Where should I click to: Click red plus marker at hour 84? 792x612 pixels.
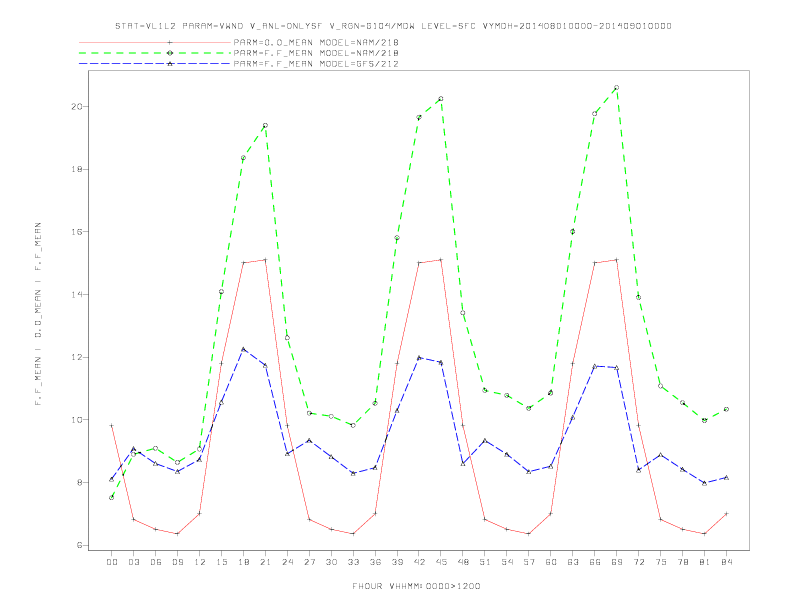[726, 514]
